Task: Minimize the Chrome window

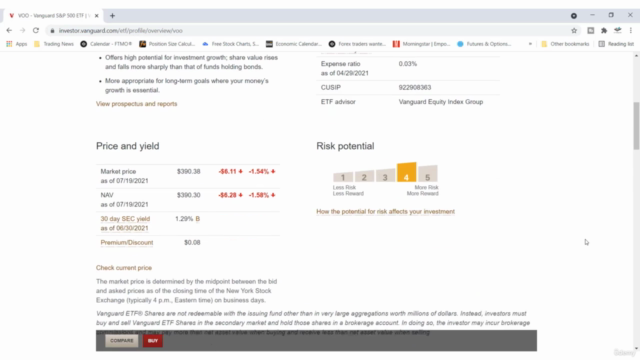Action: click(x=592, y=15)
